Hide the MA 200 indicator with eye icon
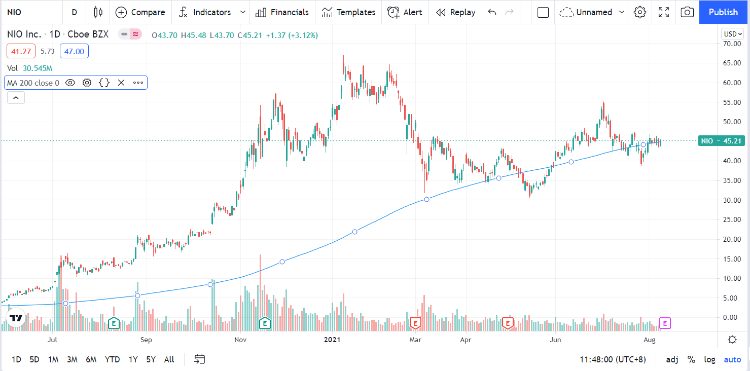 click(70, 83)
